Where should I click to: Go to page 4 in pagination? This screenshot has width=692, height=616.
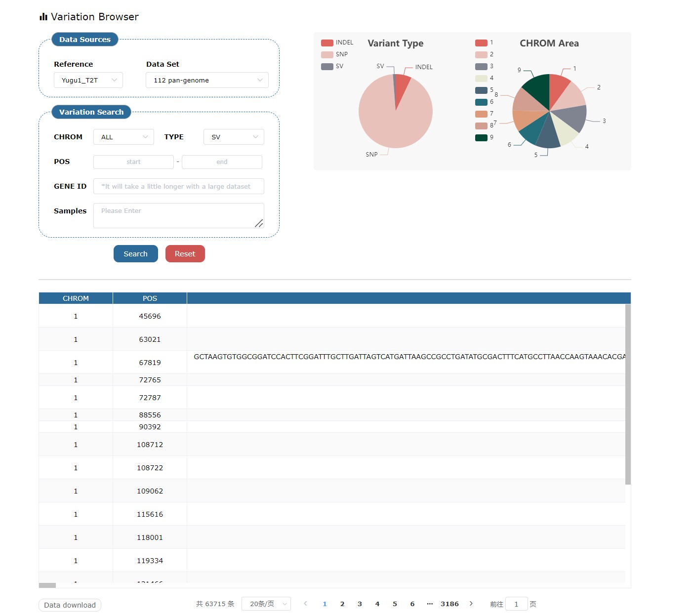point(377,604)
